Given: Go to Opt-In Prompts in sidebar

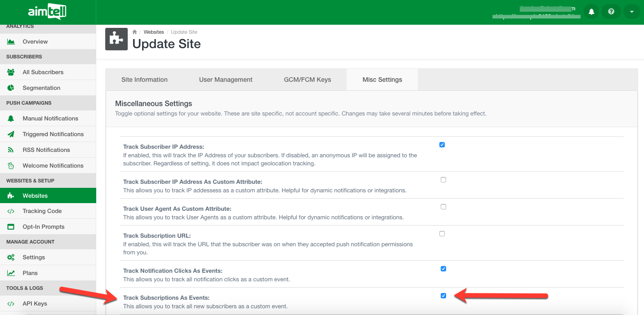Looking at the screenshot, I should click(x=44, y=227).
